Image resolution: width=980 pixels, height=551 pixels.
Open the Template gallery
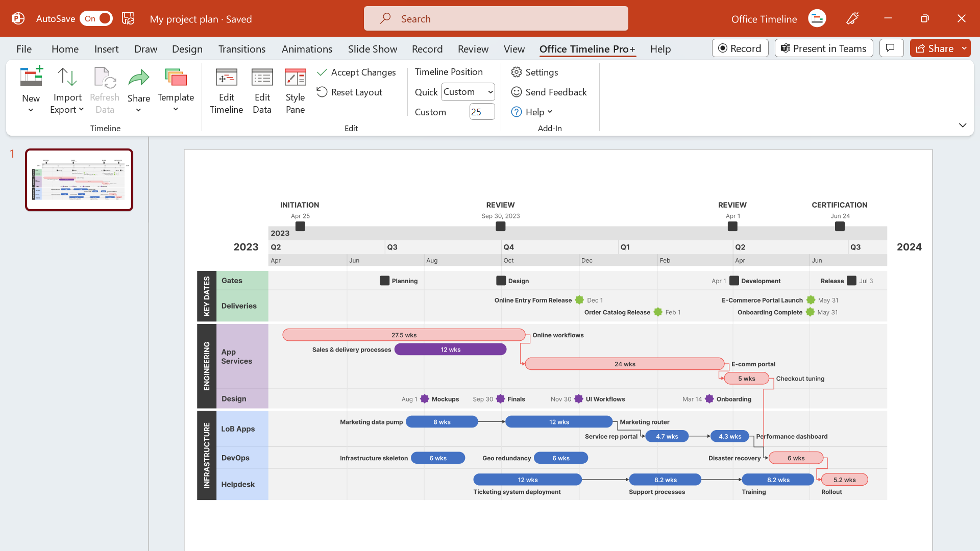tap(176, 89)
